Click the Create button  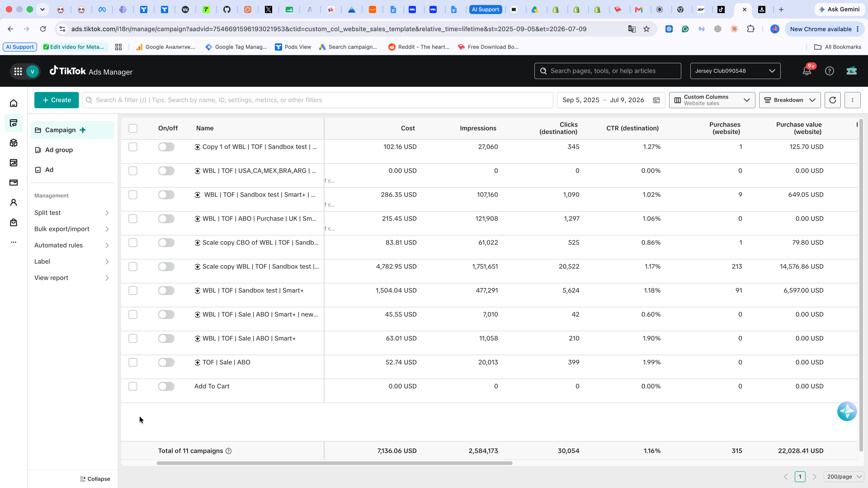coord(57,100)
